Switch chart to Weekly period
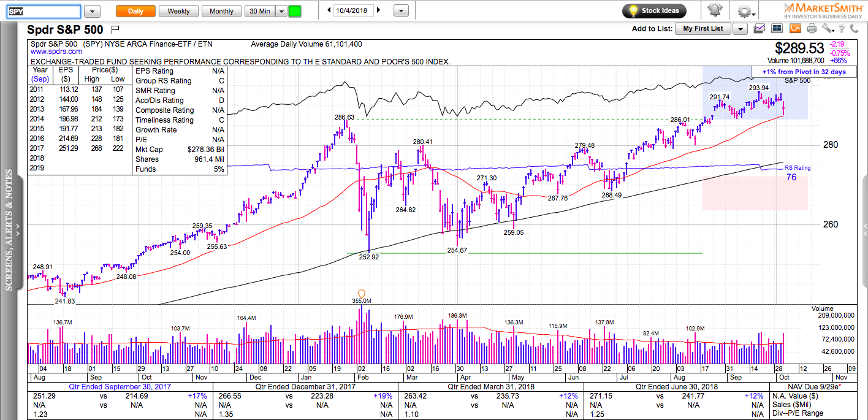The width and height of the screenshot is (868, 420). tap(178, 11)
